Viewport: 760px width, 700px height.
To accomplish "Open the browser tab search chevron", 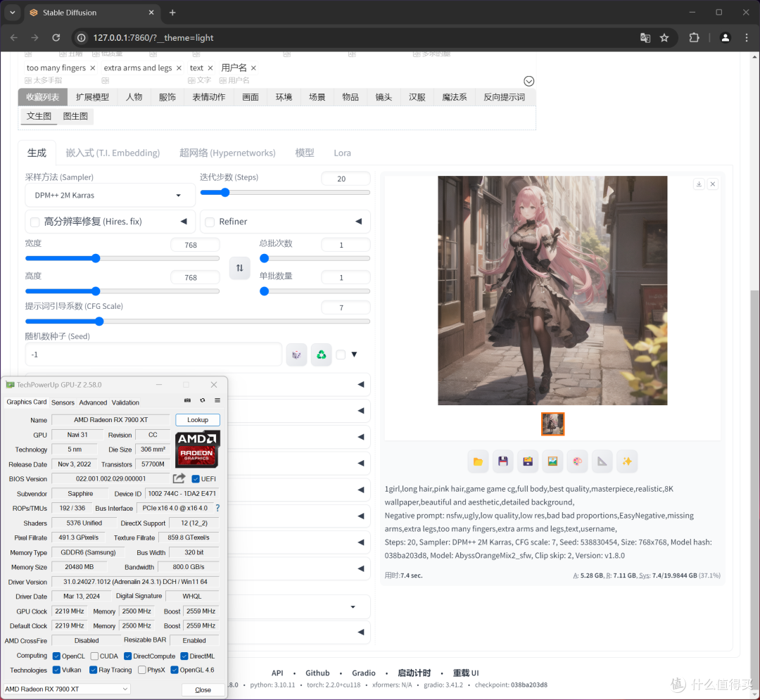I will (x=13, y=13).
